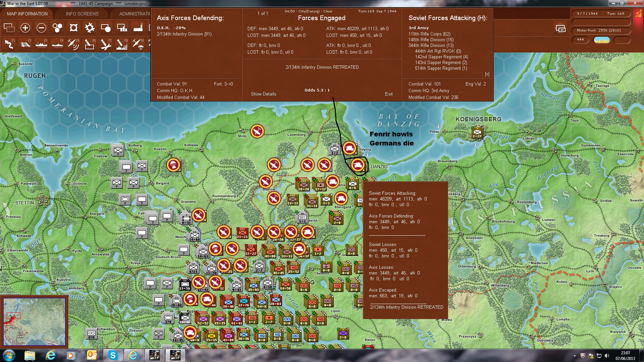Select the Soviet air unit near Stolp
644x362 pixels.
pos(257,131)
